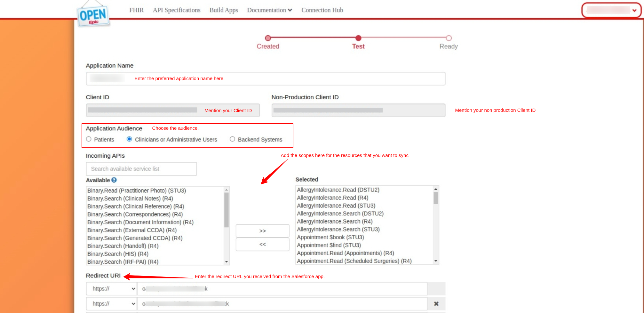This screenshot has width=644, height=313.
Task: Click the Ready step circle
Action: [x=449, y=38]
